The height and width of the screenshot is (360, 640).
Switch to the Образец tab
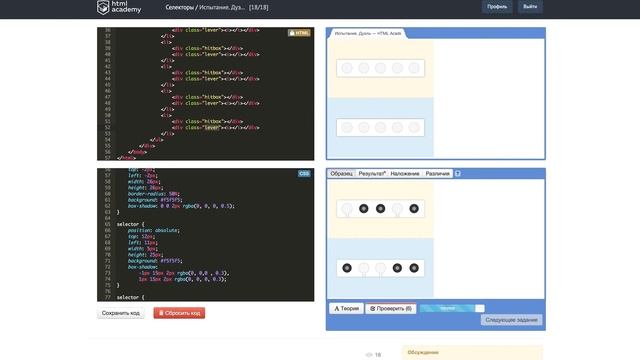(341, 173)
